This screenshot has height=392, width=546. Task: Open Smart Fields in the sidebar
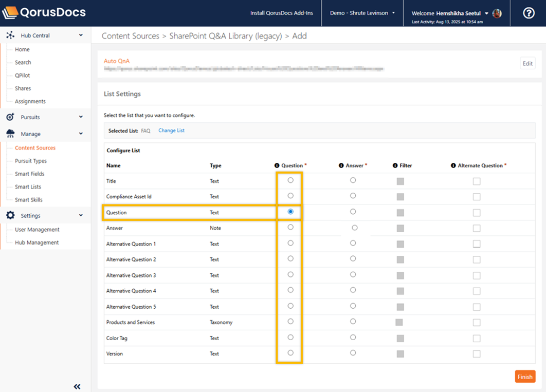tap(29, 174)
